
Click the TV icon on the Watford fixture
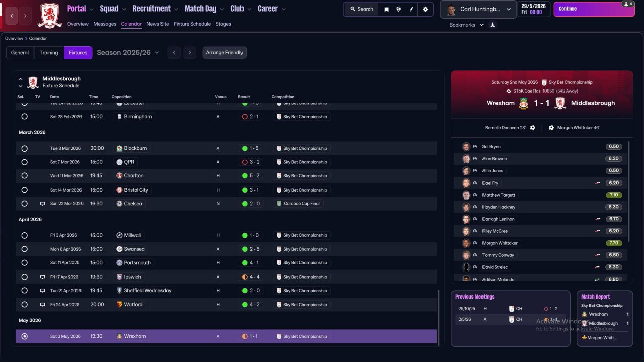[x=43, y=304]
